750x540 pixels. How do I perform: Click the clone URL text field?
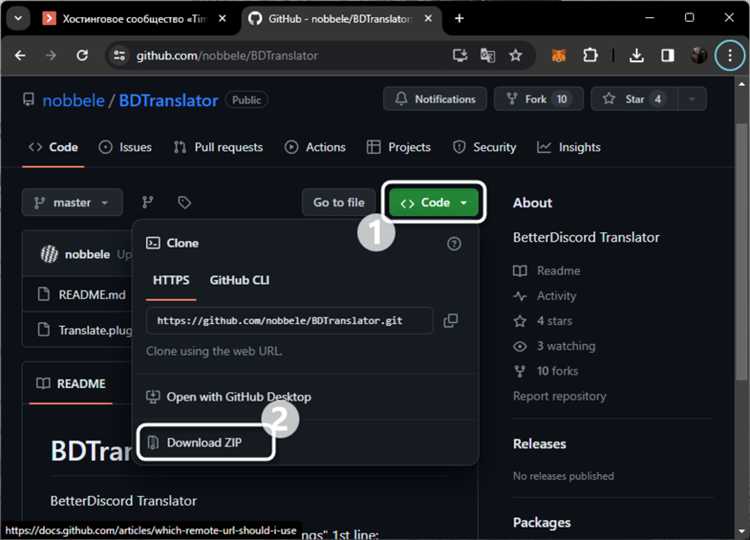(x=289, y=320)
